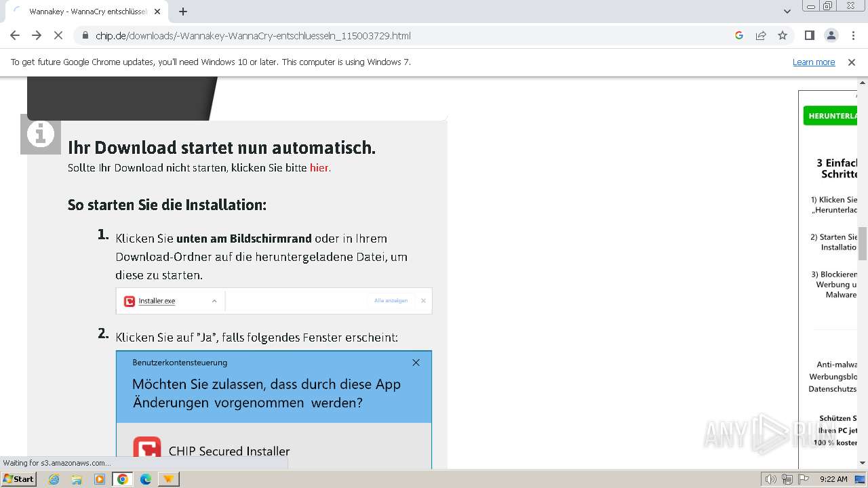Open the Chrome three-dot menu

853,35
